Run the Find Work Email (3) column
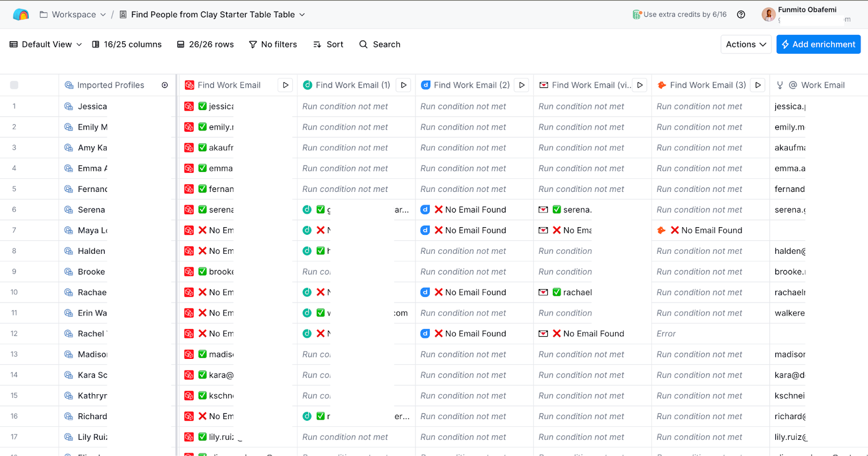Viewport: 868px width, 456px height. point(758,85)
